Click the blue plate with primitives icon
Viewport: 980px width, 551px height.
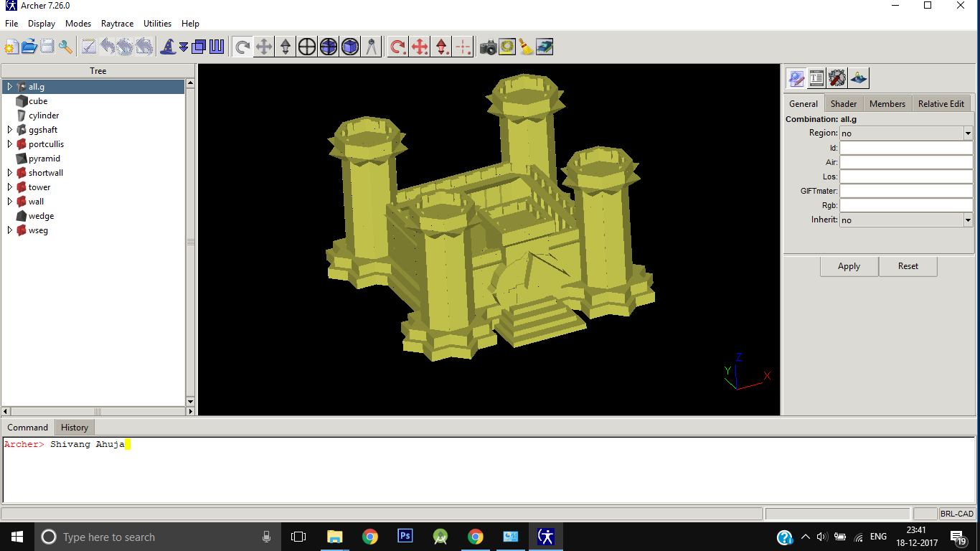[859, 77]
